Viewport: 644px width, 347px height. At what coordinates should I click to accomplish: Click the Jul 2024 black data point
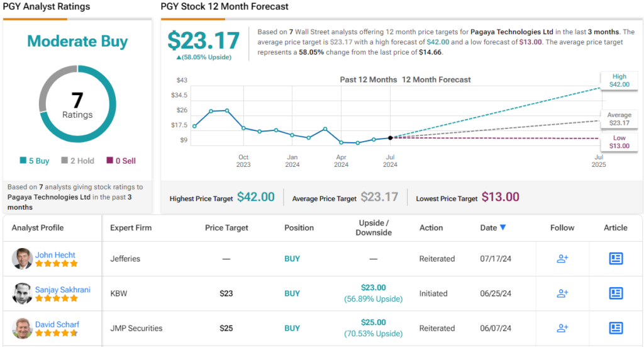tap(390, 138)
